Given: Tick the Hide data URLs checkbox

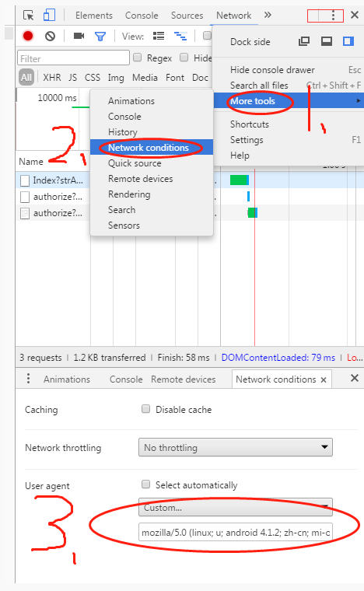Looking at the screenshot, I should (184, 58).
